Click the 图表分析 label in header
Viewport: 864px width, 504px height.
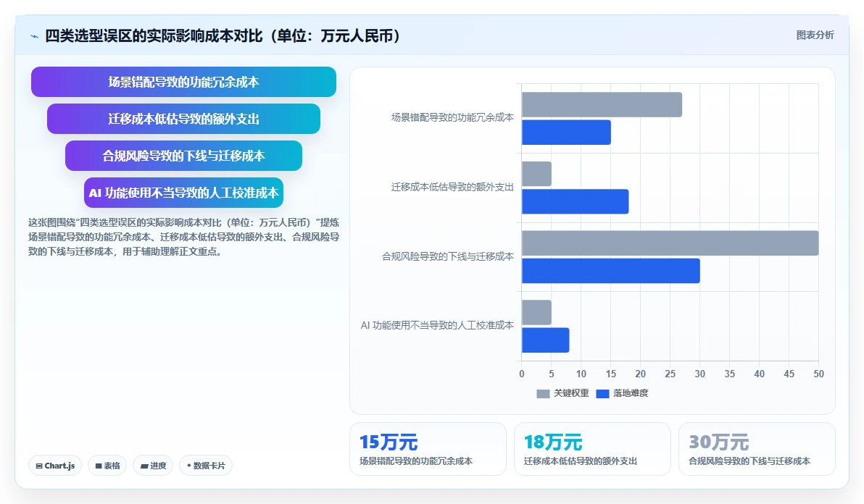[x=815, y=35]
